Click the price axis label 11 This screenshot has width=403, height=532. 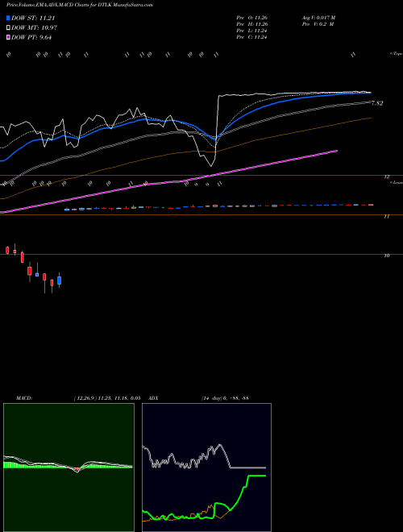point(387,216)
